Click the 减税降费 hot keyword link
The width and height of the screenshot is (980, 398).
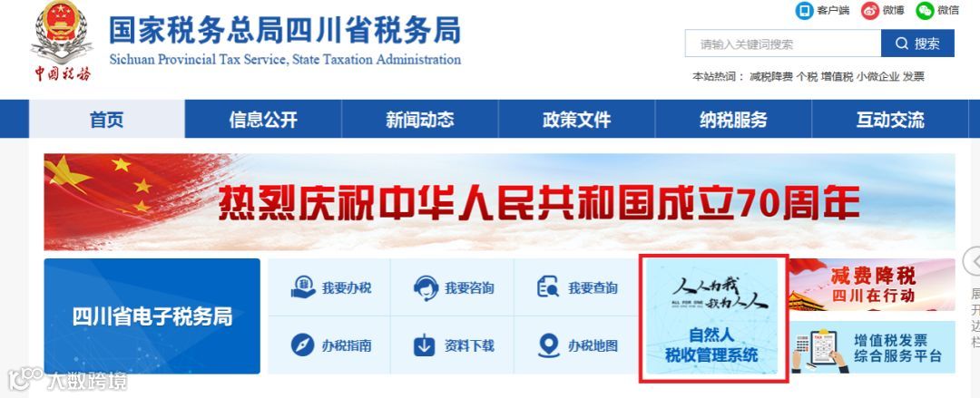771,77
